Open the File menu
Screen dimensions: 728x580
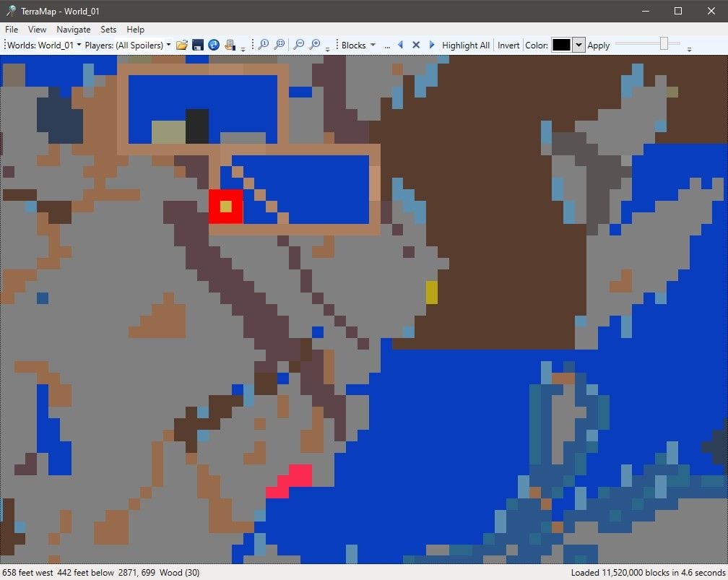pyautogui.click(x=12, y=30)
